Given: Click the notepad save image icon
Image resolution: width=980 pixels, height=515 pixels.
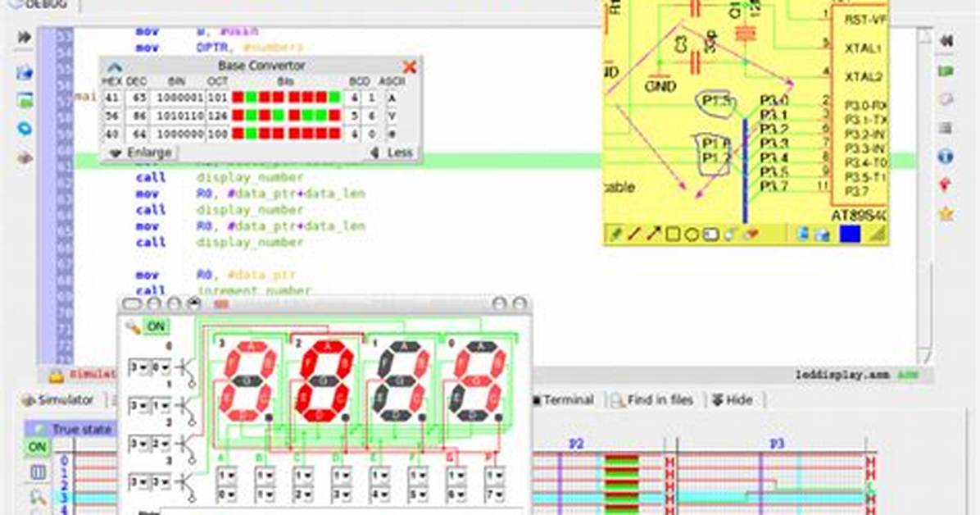Looking at the screenshot, I should click(823, 235).
